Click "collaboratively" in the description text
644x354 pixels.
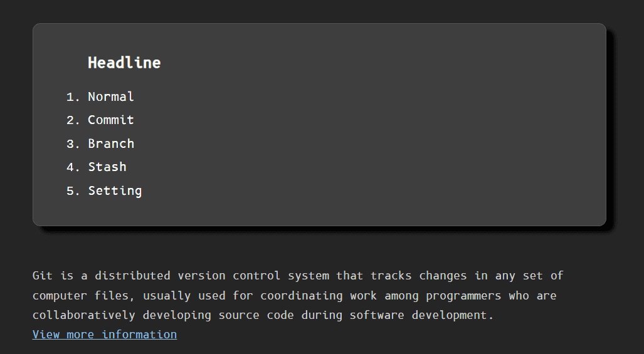84,315
